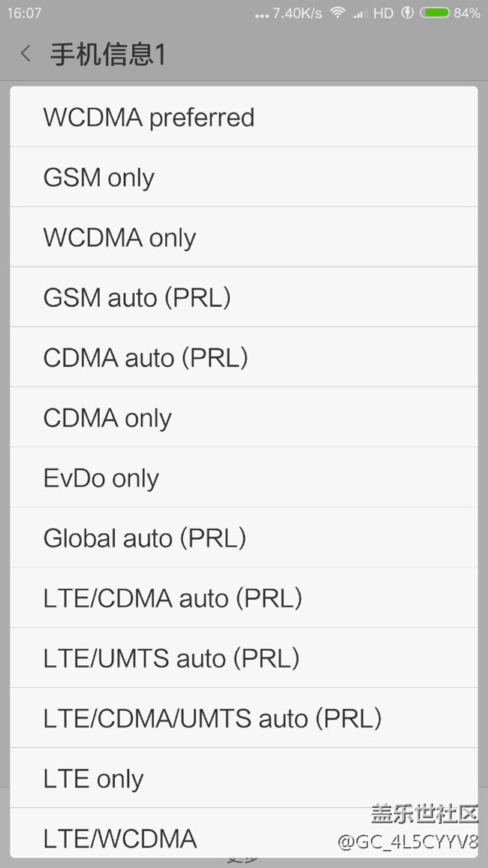
Task: Tap the 手机信息1 page title
Action: [107, 54]
